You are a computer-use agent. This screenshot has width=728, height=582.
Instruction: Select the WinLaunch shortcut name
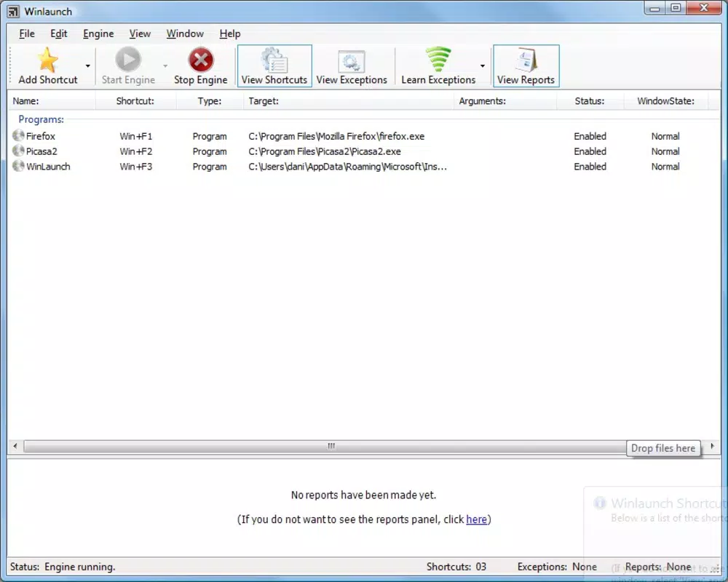tap(48, 166)
